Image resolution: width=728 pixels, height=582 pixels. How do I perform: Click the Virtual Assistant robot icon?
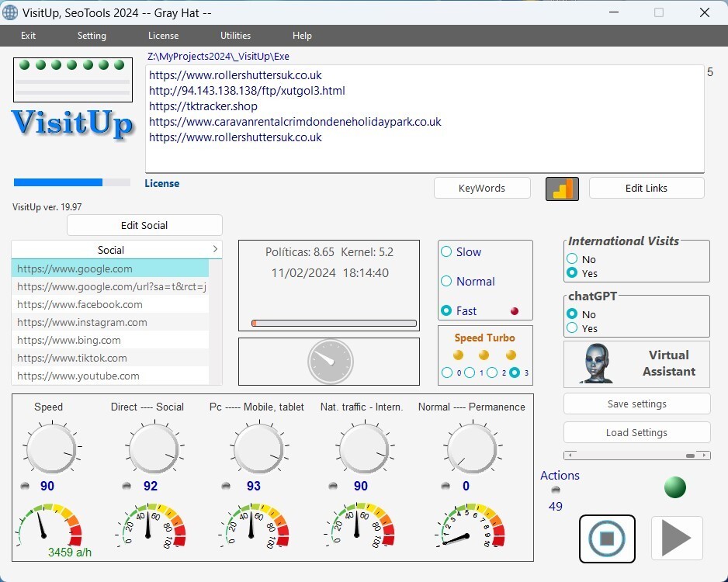pyautogui.click(x=595, y=364)
